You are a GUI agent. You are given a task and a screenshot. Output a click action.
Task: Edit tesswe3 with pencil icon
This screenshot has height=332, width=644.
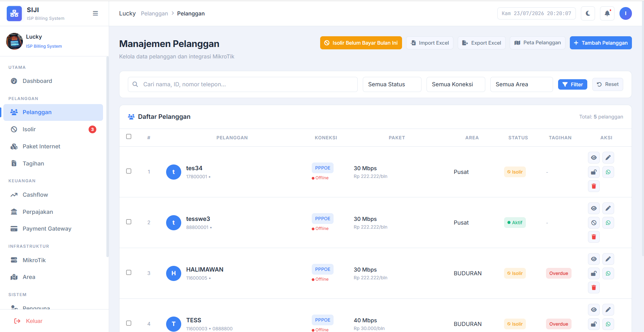point(608,208)
